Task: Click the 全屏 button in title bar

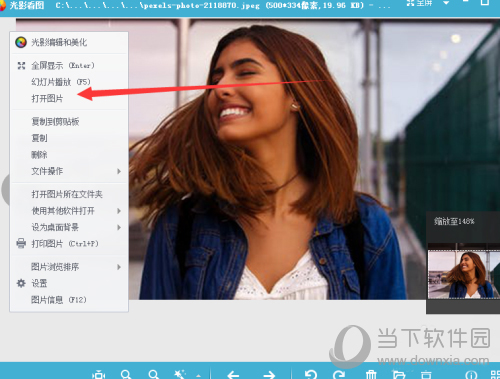Action: (x=420, y=3)
